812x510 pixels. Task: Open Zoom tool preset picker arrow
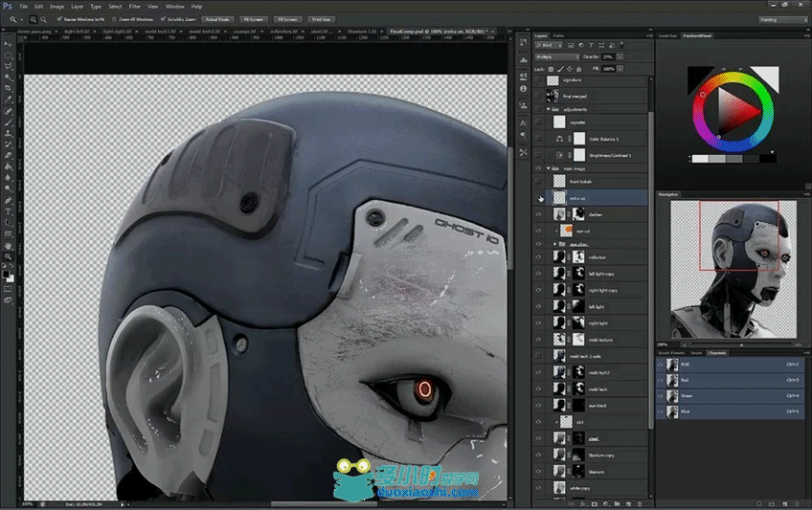21,20
